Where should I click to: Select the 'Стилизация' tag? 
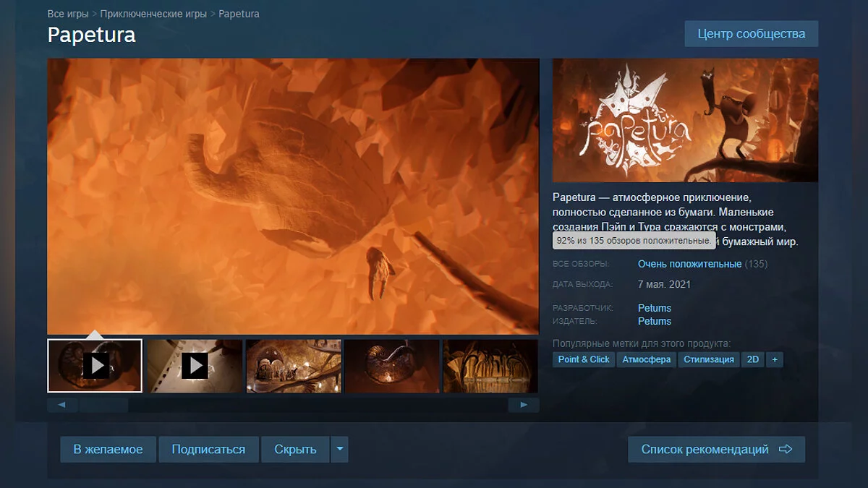(x=709, y=359)
